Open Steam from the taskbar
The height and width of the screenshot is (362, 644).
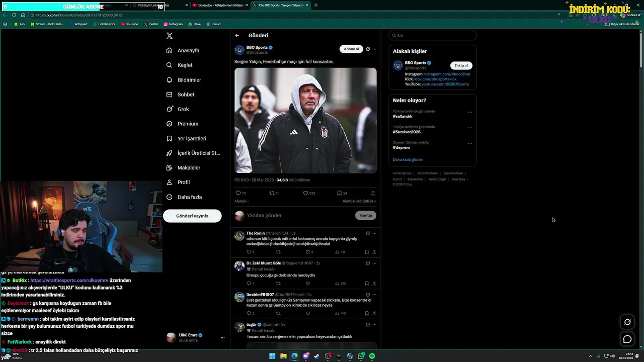click(x=316, y=356)
